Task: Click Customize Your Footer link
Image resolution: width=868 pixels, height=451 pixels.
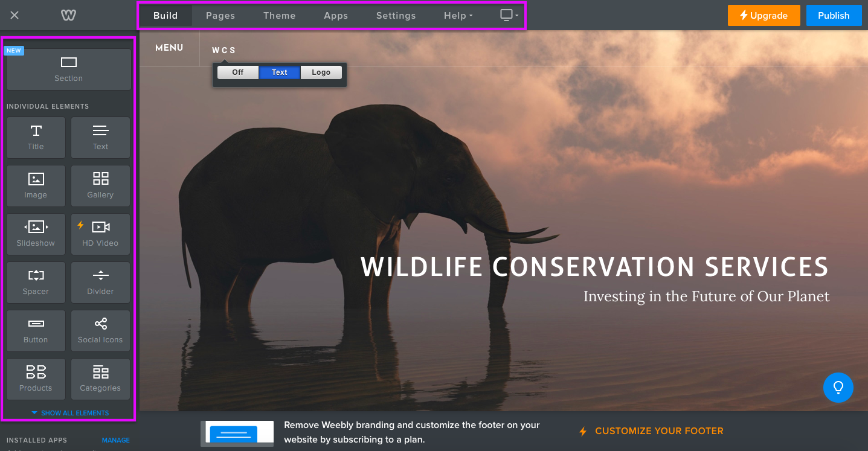Action: coord(658,431)
